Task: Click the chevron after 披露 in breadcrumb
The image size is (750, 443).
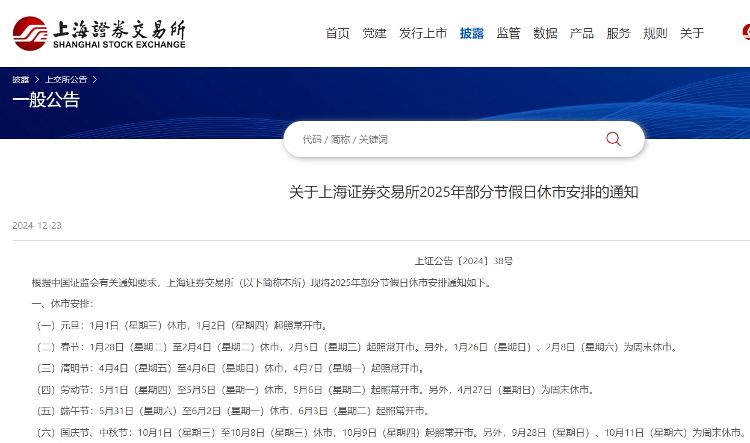Action: 36,78
